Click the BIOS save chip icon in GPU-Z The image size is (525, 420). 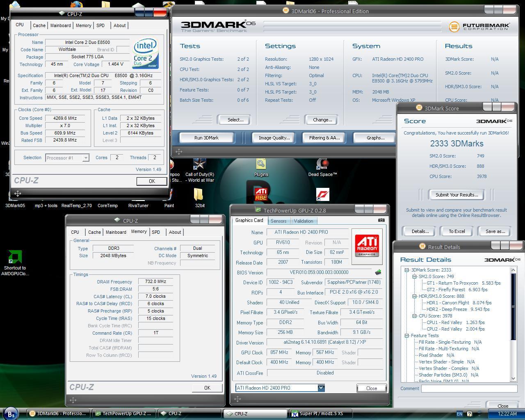point(378,272)
